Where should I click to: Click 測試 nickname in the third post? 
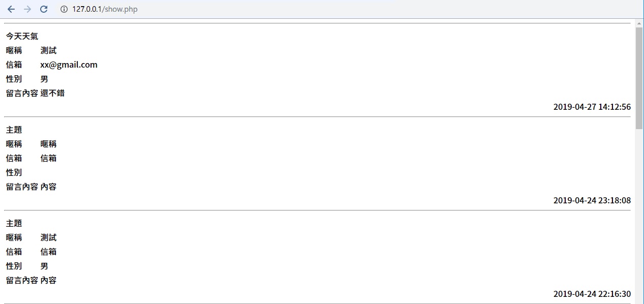pyautogui.click(x=48, y=237)
